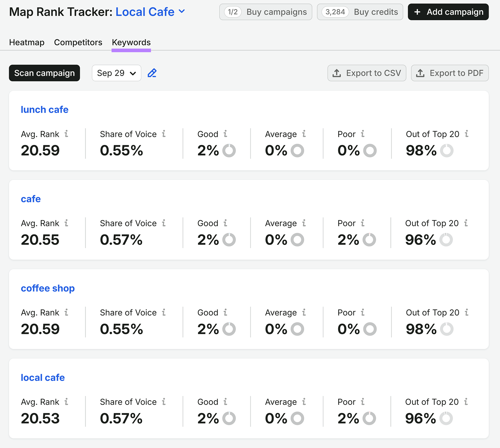Click info icon next to lunch cafe Out of Top 20
This screenshot has height=448, width=500.
point(467,134)
